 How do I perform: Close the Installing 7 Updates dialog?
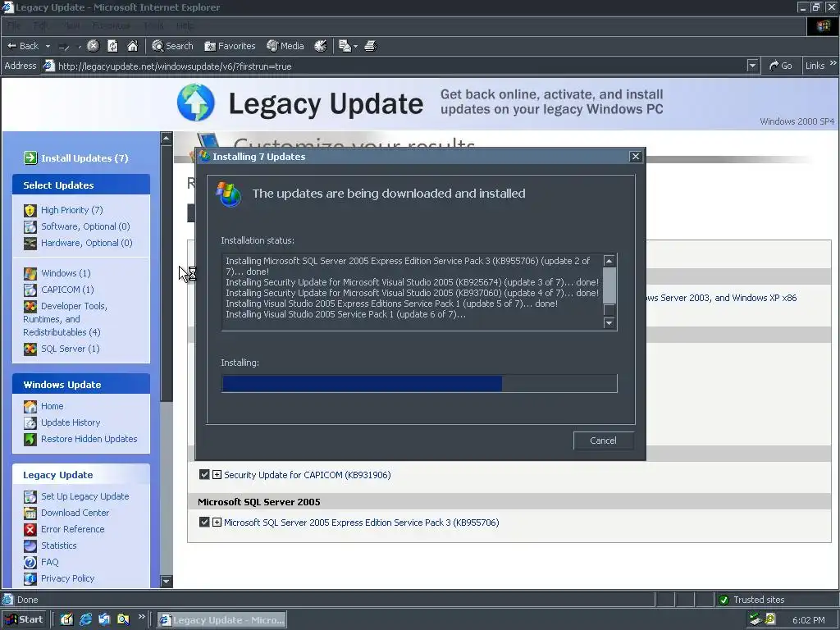coord(636,157)
